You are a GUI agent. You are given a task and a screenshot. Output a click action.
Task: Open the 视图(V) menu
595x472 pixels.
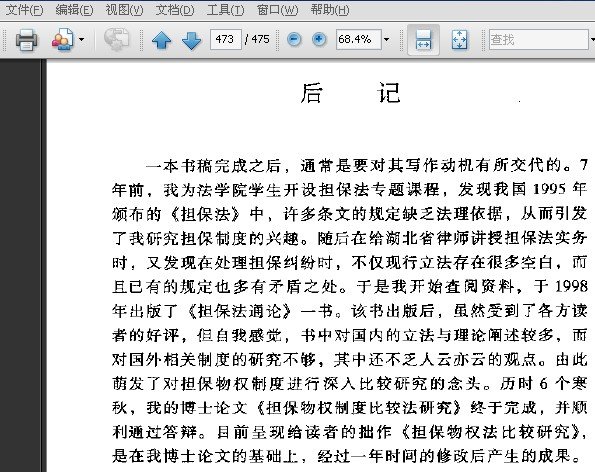pos(124,10)
